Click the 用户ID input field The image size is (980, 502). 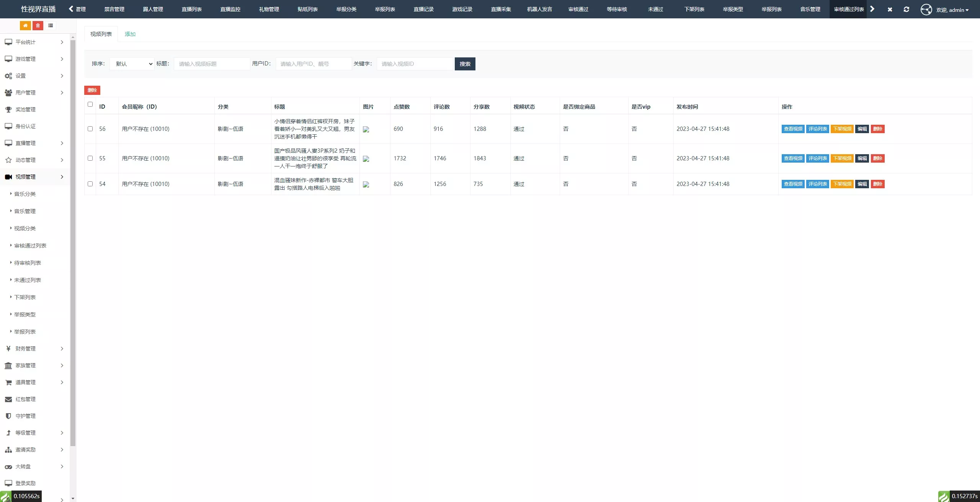tap(313, 64)
